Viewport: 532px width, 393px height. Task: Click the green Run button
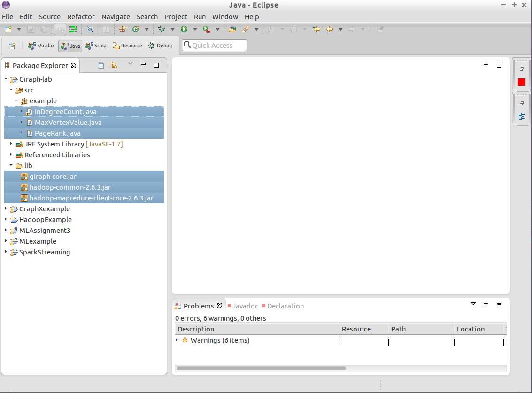click(184, 29)
